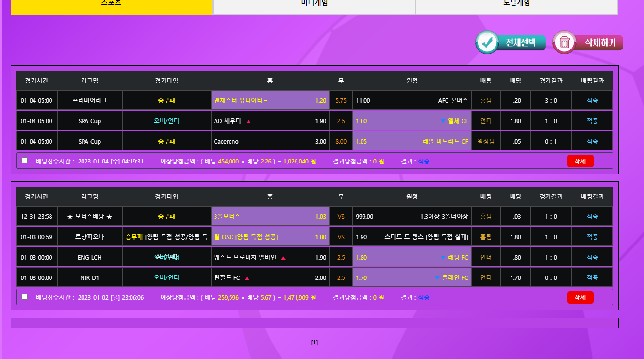Click the 3폴보너스 bonus odds cell
The image size is (644, 359).
270,216
